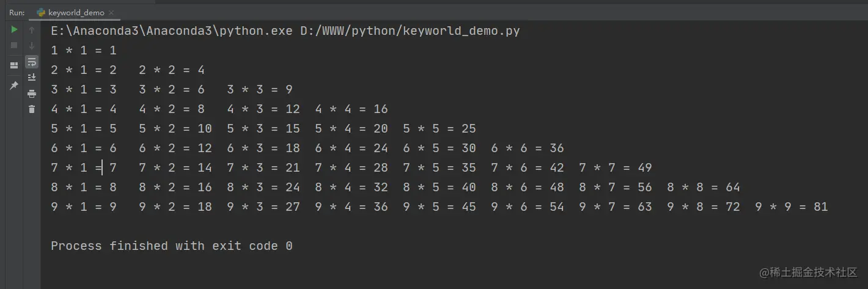Click the gray stop process icon

pyautogui.click(x=14, y=46)
